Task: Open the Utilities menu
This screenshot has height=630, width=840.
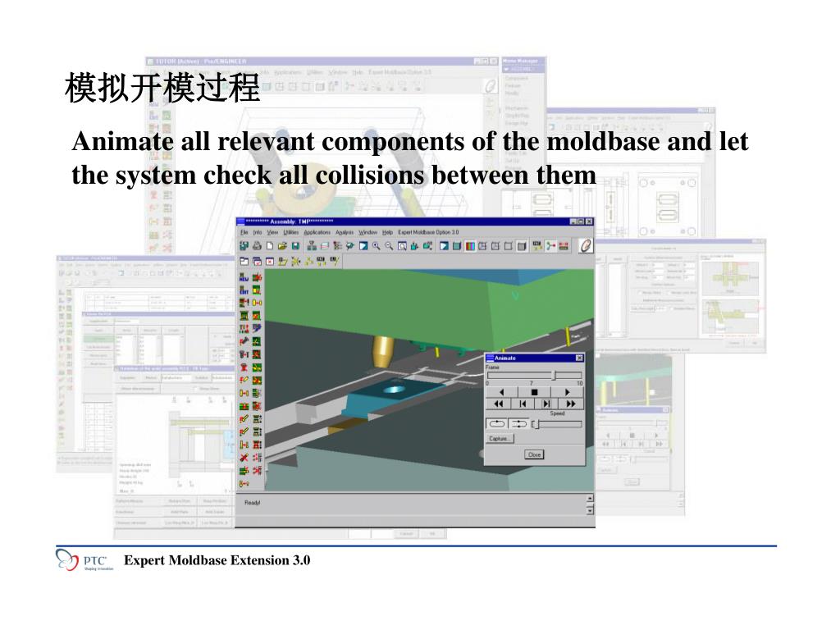Action: point(291,232)
